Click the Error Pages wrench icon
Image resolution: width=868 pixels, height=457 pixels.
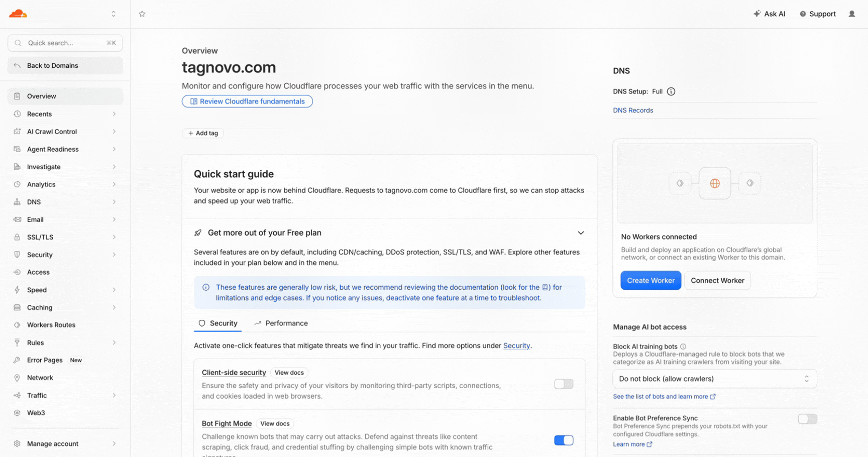[x=17, y=360]
